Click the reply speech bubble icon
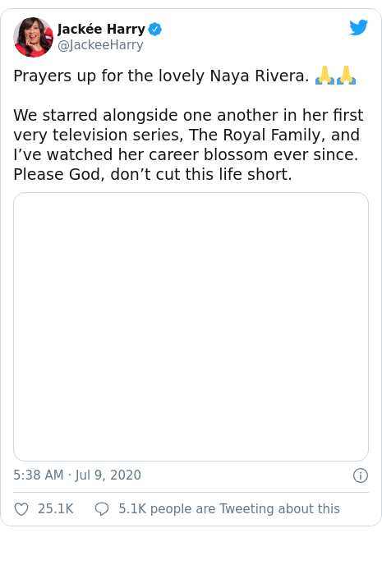The width and height of the screenshot is (382, 588). tap(102, 509)
